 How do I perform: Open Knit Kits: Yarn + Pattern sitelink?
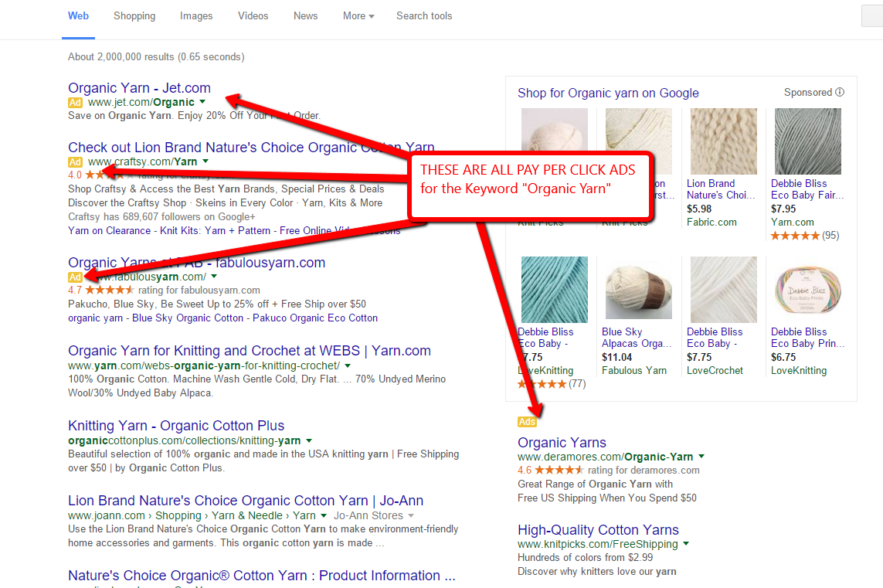point(215,231)
